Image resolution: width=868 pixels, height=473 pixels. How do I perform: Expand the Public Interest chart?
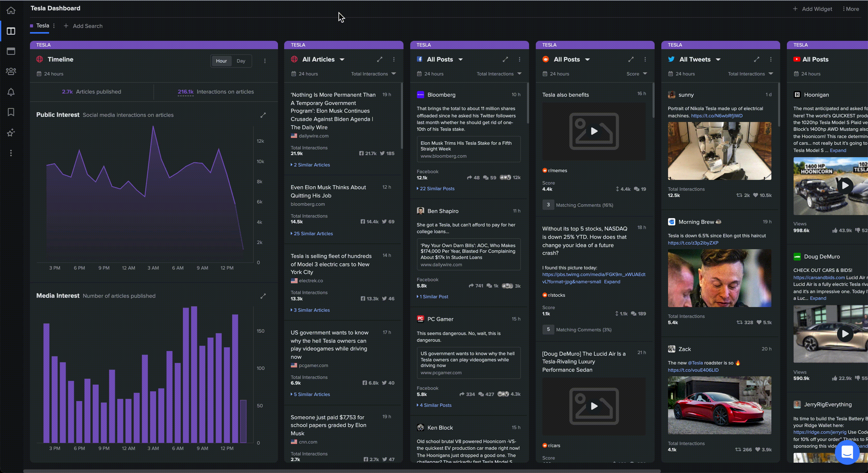[263, 115]
